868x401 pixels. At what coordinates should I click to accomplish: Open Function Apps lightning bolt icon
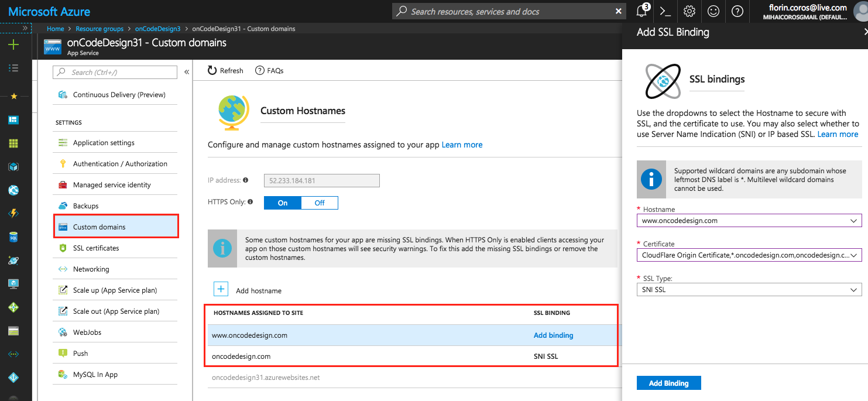(13, 214)
